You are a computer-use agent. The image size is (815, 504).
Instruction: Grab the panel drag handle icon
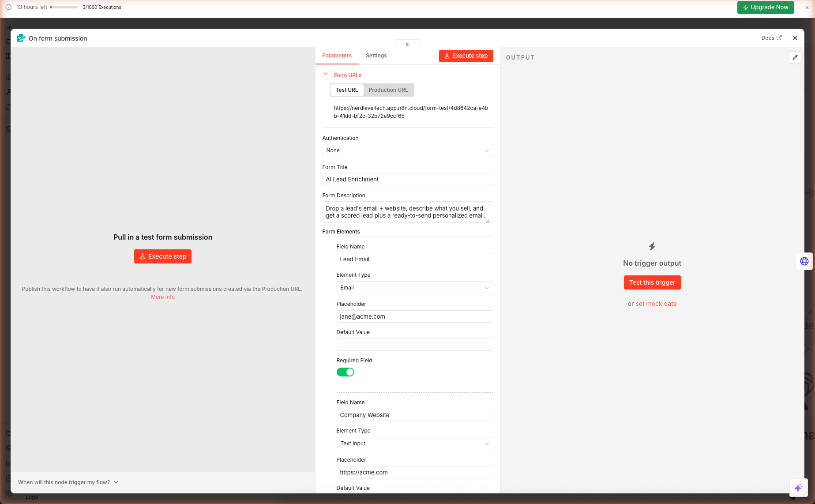[x=407, y=44]
